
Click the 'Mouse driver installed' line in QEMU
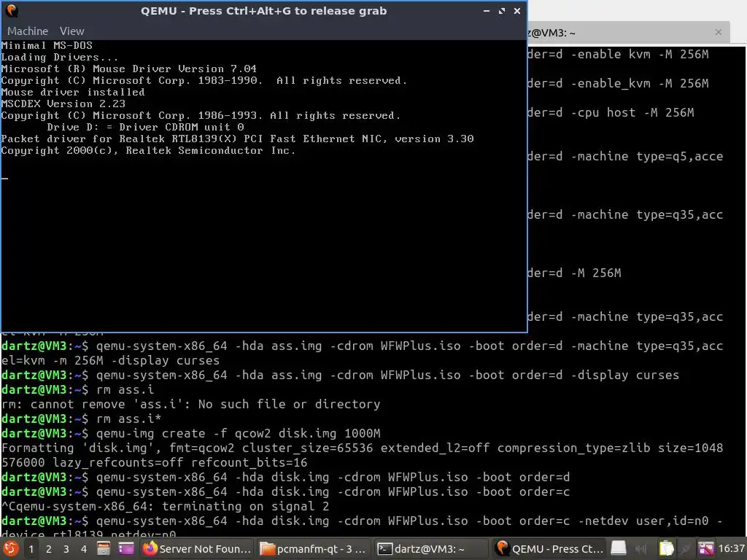73,93
